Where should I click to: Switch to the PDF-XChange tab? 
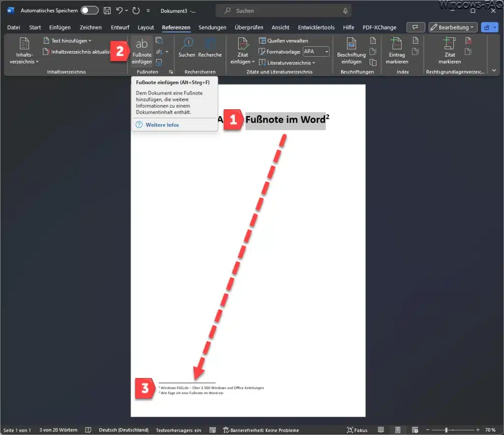pos(379,27)
